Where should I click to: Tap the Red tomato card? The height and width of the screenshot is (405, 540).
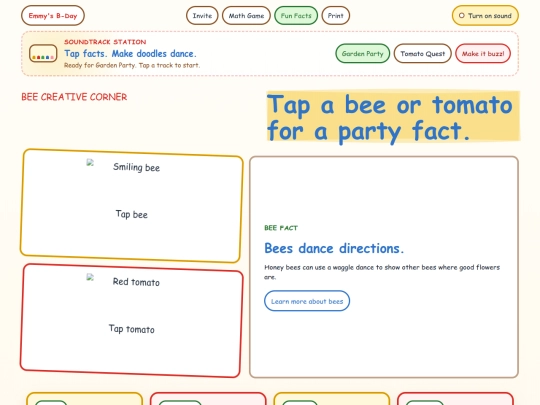click(x=132, y=321)
